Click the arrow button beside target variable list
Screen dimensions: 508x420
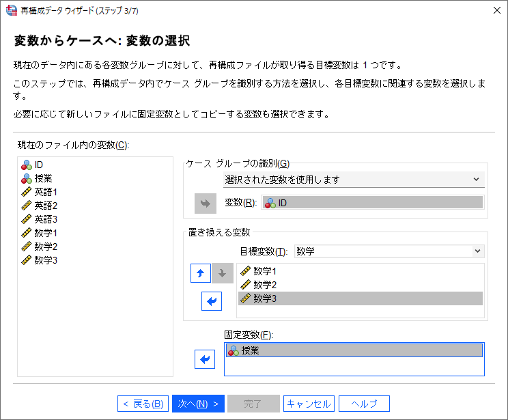pos(212,301)
